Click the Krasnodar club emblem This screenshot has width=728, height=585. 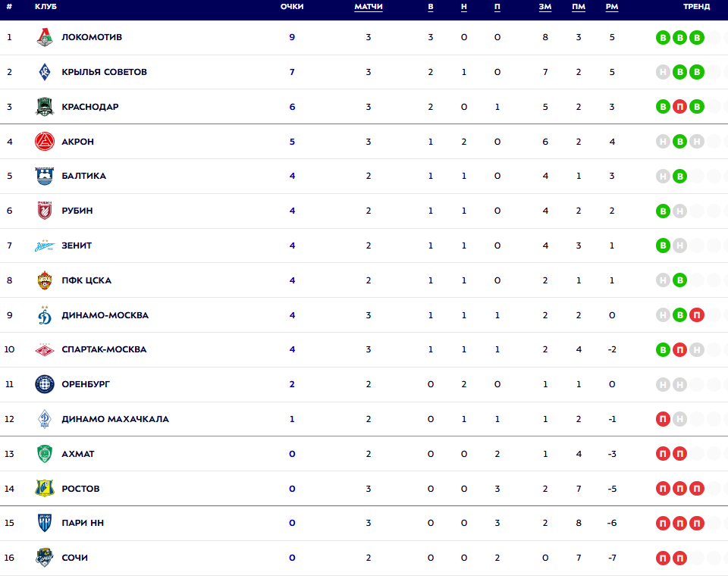pyautogui.click(x=45, y=107)
